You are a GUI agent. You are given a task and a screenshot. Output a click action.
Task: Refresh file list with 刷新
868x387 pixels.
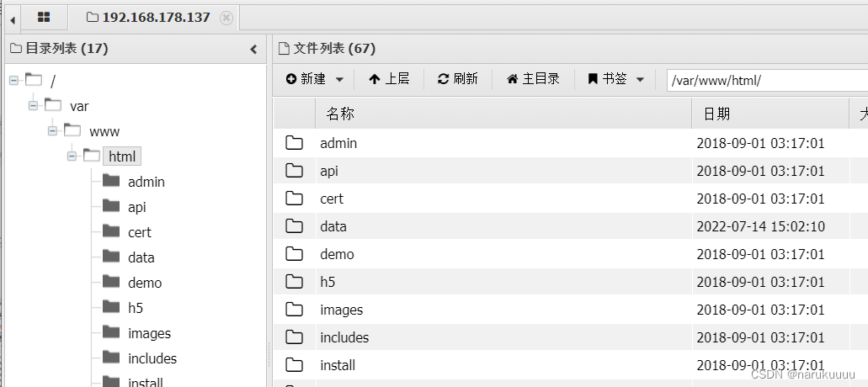457,79
